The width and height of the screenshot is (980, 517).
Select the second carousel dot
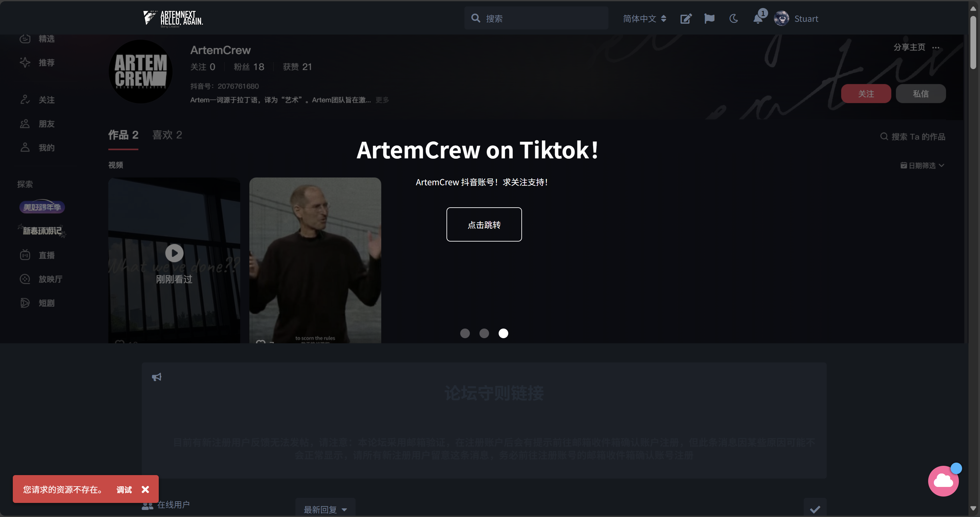coord(484,333)
